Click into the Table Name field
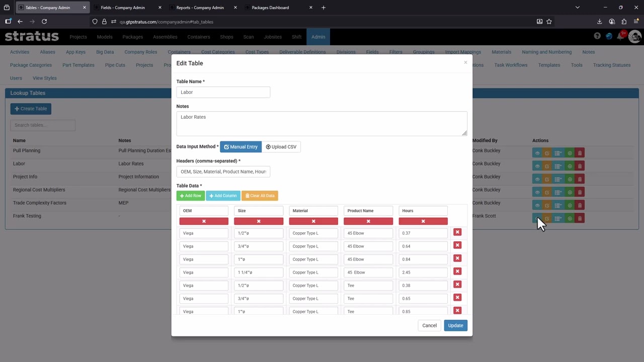Viewport: 644px width, 362px height. 223,92
